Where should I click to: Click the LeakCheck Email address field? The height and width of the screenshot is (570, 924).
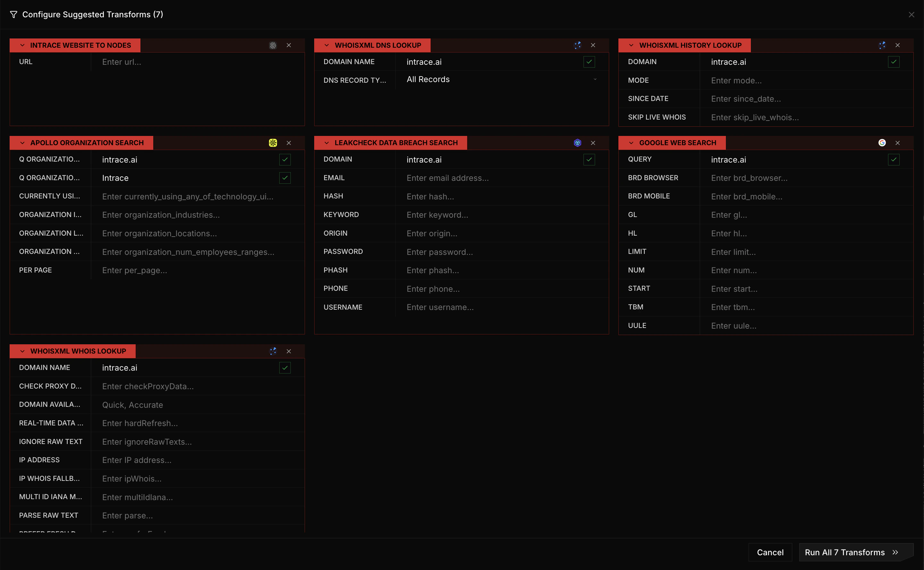[x=502, y=178]
